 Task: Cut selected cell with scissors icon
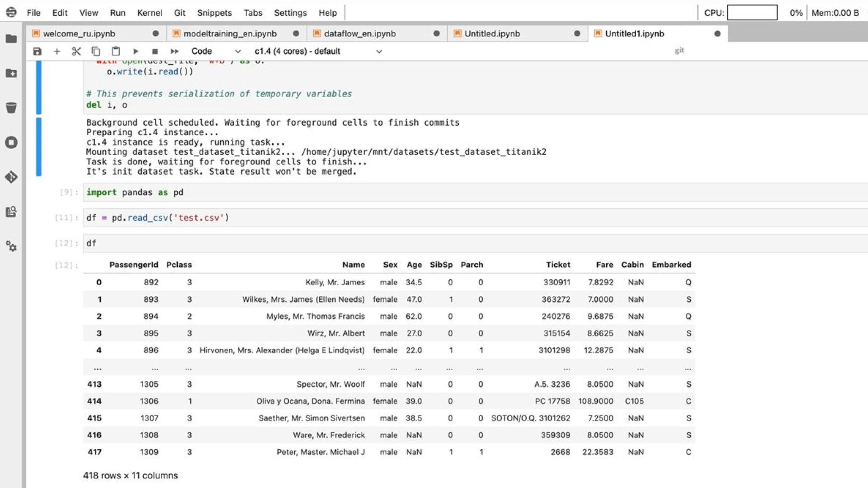[x=76, y=51]
